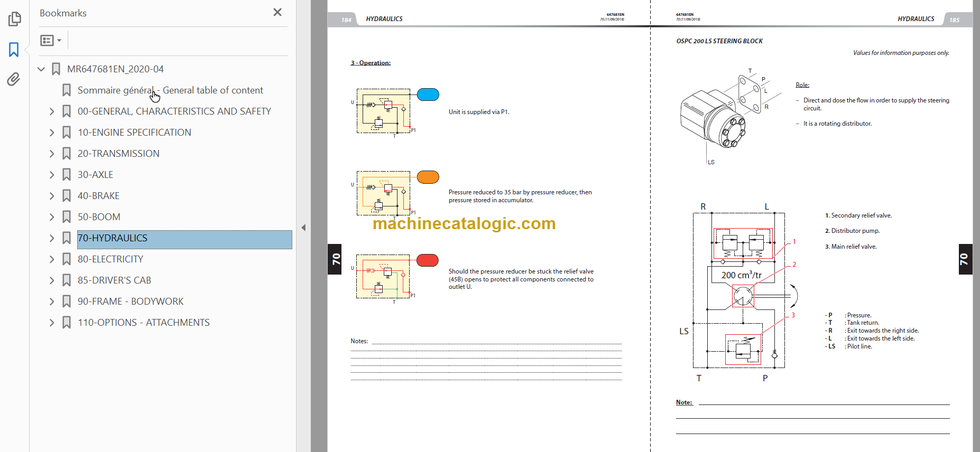Select the highlighted 70-HYDRAULICS bookmark

(x=184, y=239)
